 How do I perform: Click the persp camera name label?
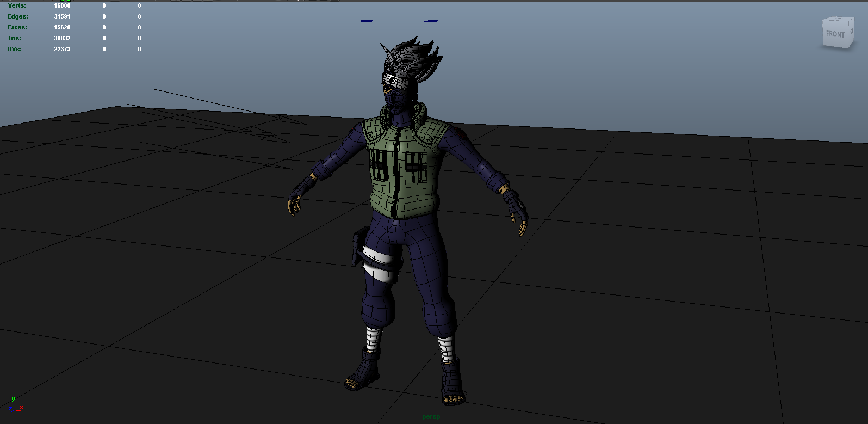[431, 417]
